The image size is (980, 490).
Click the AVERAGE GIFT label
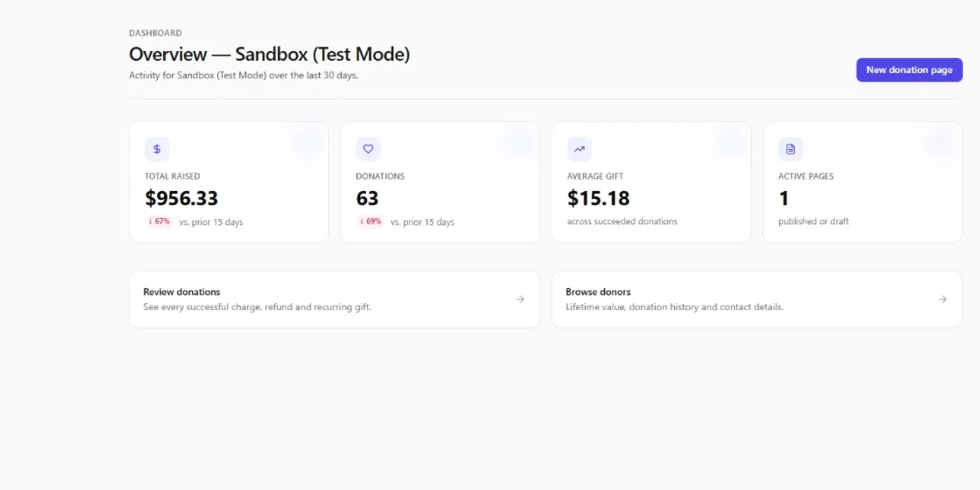595,176
